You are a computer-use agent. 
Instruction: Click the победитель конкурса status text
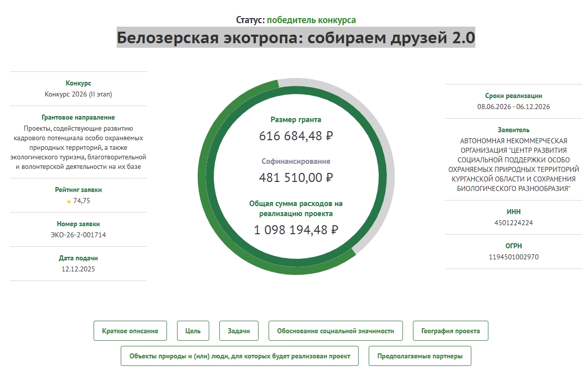311,20
